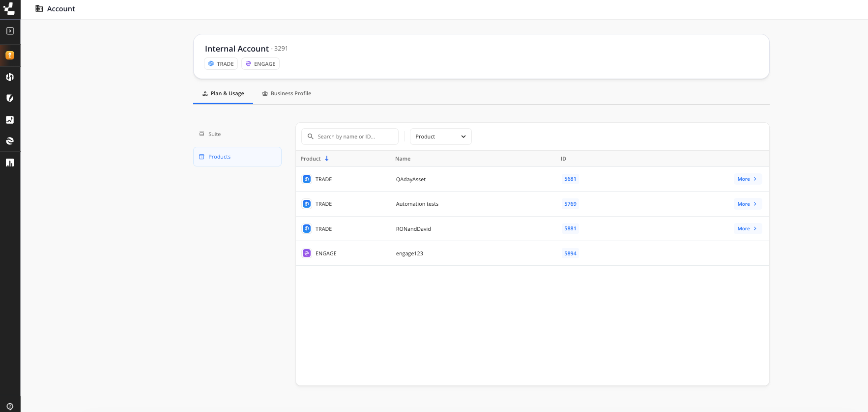Click the TRADE badge under Internal Account
Screen dimensions: 868x412
point(221,64)
